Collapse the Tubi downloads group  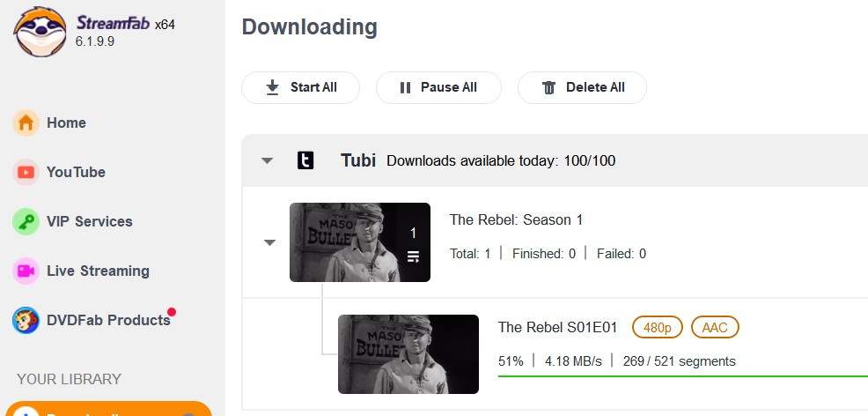click(268, 160)
